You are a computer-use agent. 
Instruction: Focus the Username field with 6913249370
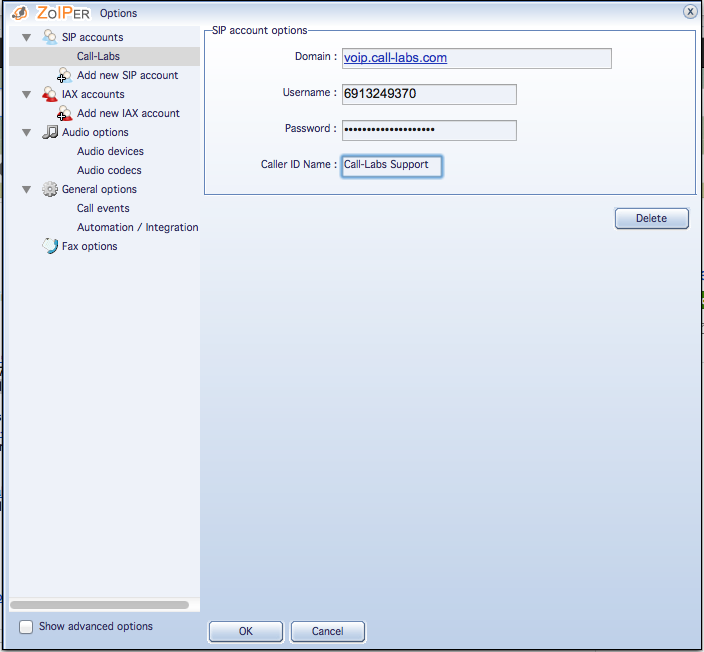[429, 94]
